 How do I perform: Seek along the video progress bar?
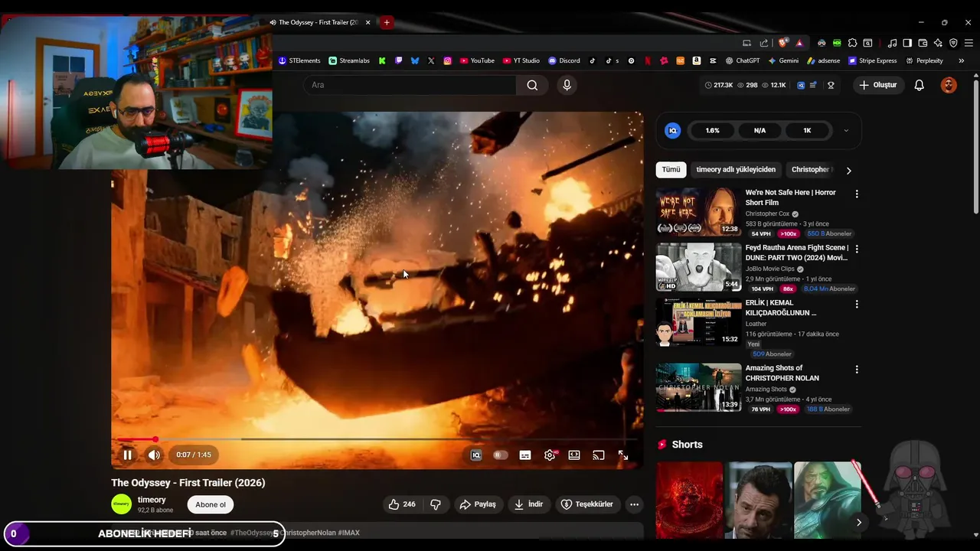point(377,439)
